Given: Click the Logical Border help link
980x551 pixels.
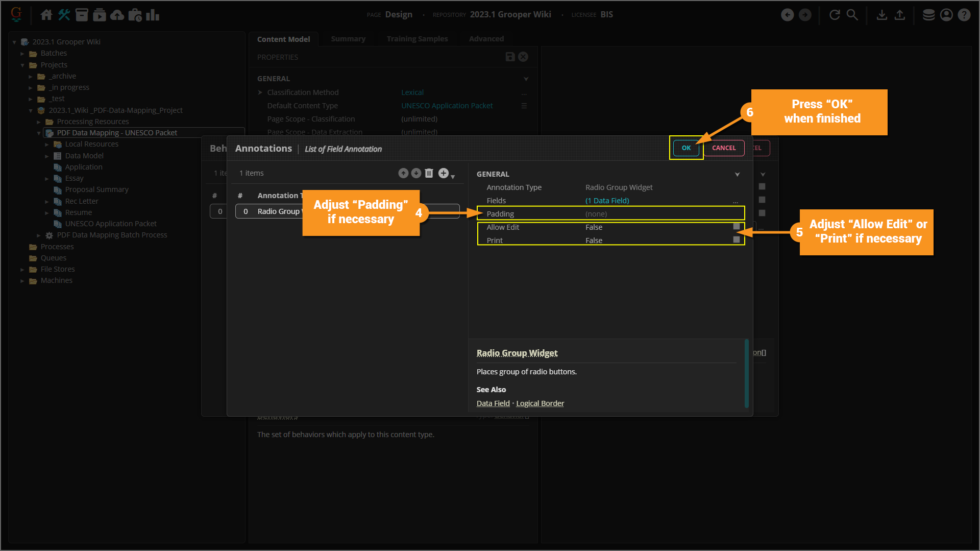Looking at the screenshot, I should (x=540, y=403).
